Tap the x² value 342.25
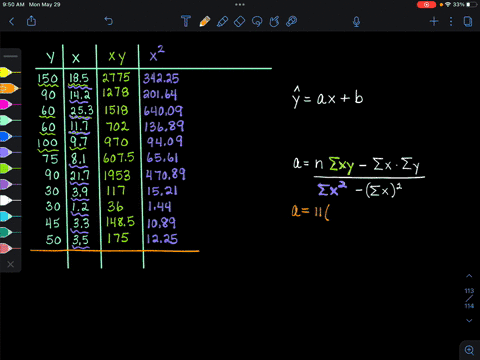Viewport: 480px width, 360px height. coord(161,78)
